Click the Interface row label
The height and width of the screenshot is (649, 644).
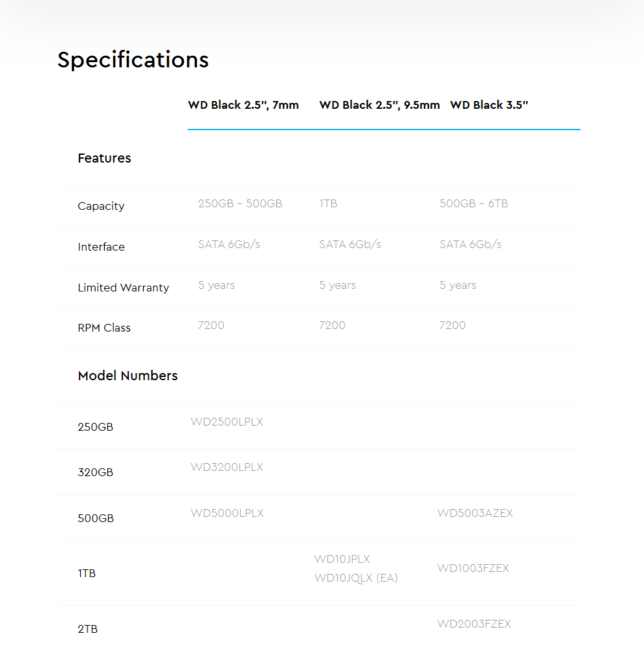click(x=101, y=247)
